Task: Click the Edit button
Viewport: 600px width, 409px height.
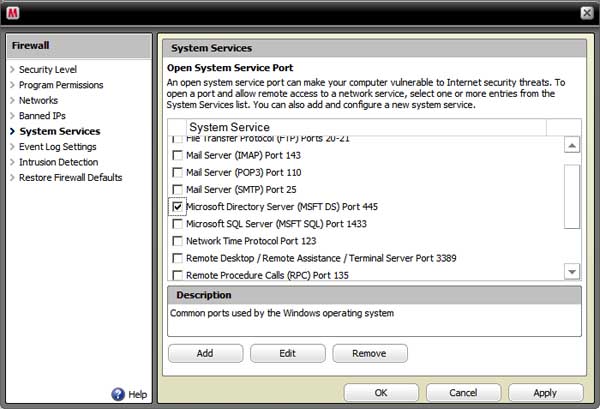Action: (x=287, y=353)
